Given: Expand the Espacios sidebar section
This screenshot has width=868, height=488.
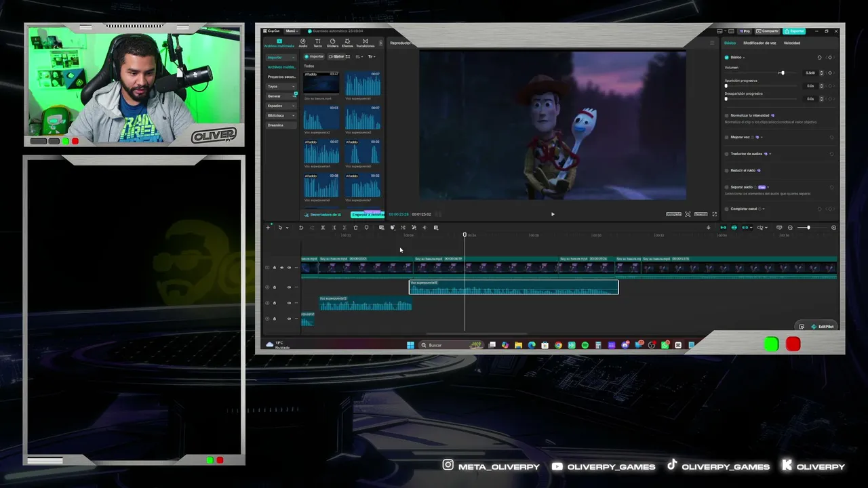Looking at the screenshot, I should point(293,106).
